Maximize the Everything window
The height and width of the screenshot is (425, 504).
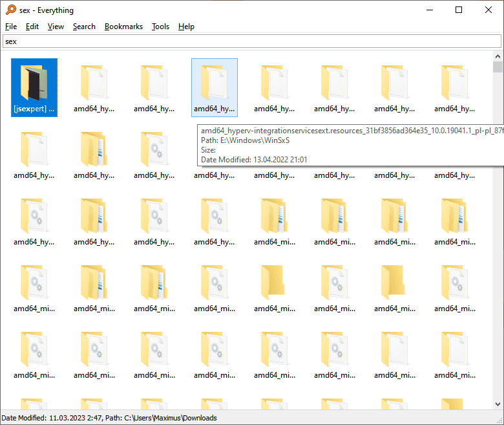pyautogui.click(x=459, y=10)
